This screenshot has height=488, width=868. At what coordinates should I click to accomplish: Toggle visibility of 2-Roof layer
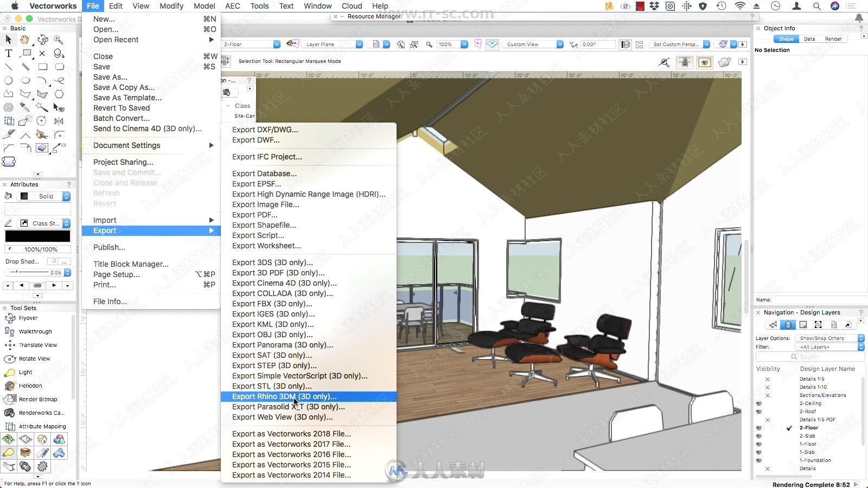click(x=759, y=412)
